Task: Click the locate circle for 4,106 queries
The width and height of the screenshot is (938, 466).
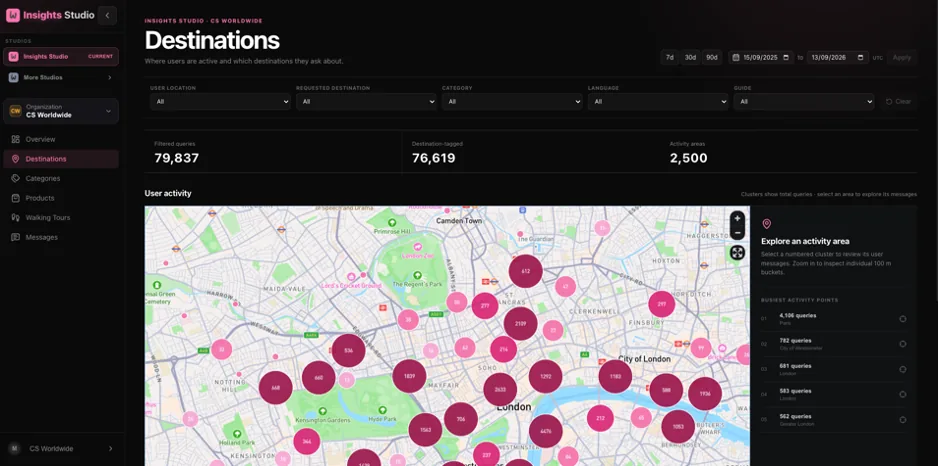Action: tap(903, 319)
